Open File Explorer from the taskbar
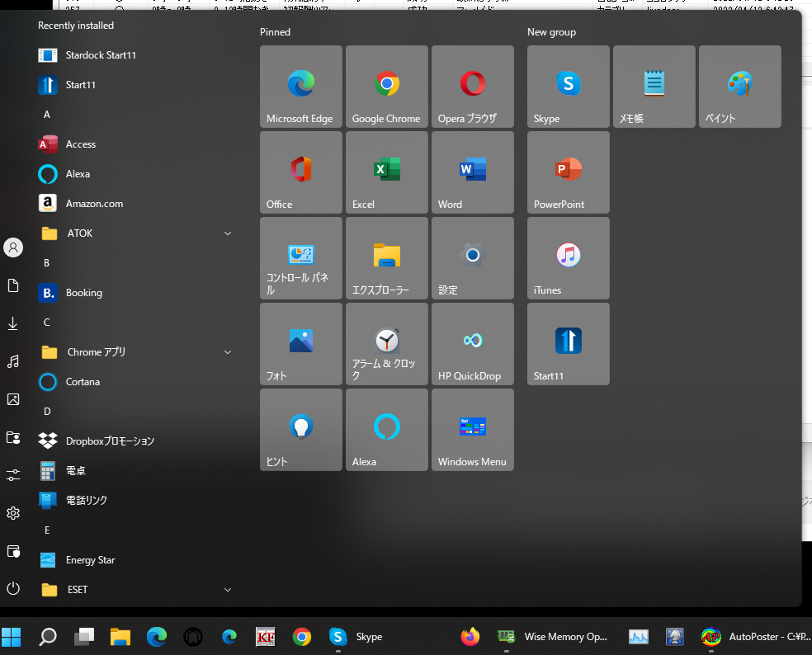The width and height of the screenshot is (812, 655). tap(120, 637)
